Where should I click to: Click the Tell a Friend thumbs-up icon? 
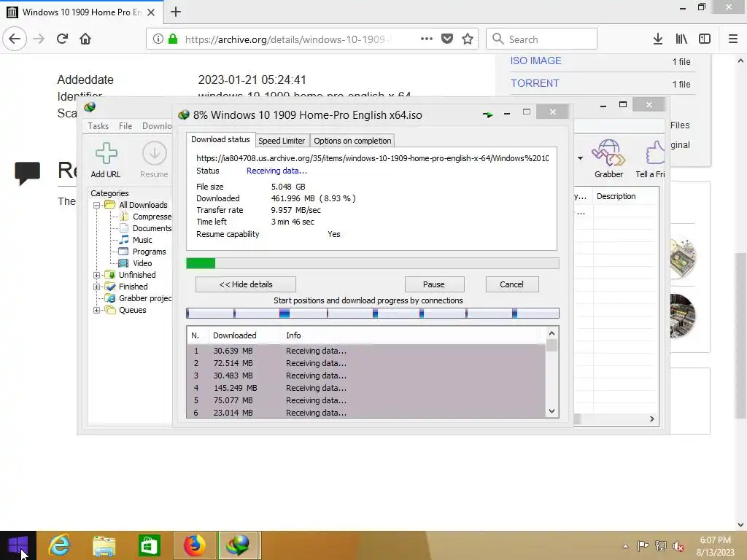(x=655, y=153)
